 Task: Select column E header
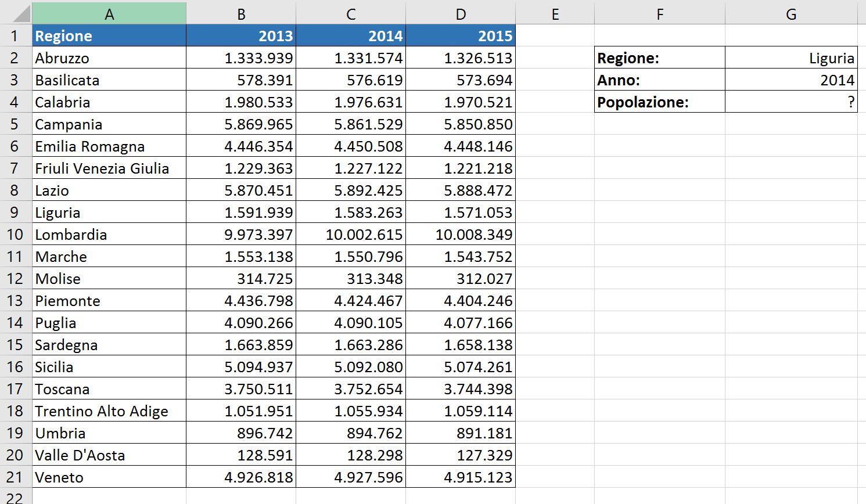[555, 14]
